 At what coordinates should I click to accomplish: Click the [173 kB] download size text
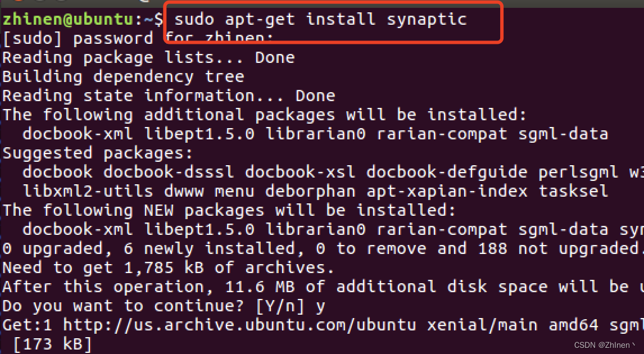point(52,344)
